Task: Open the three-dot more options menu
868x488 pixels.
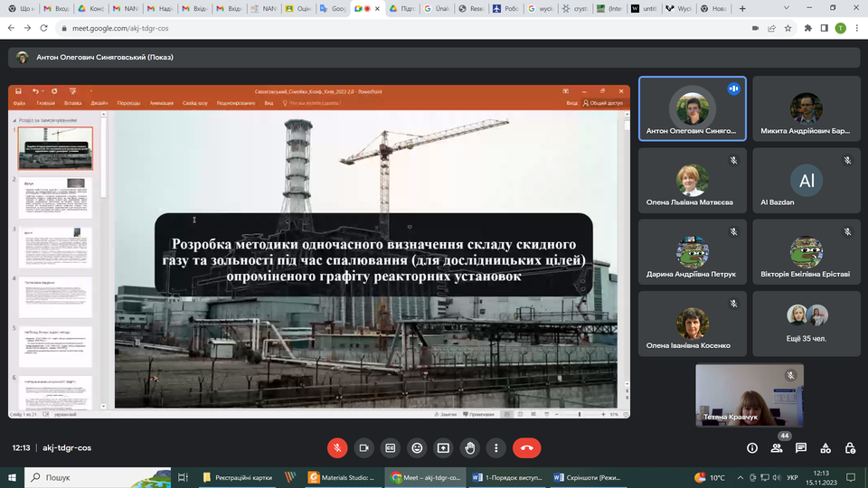Action: pos(495,447)
